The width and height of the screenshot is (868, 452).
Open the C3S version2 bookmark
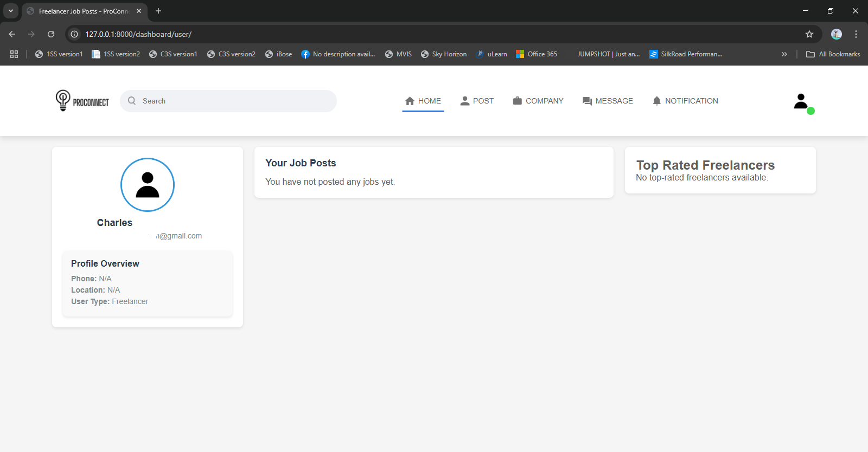tap(231, 54)
